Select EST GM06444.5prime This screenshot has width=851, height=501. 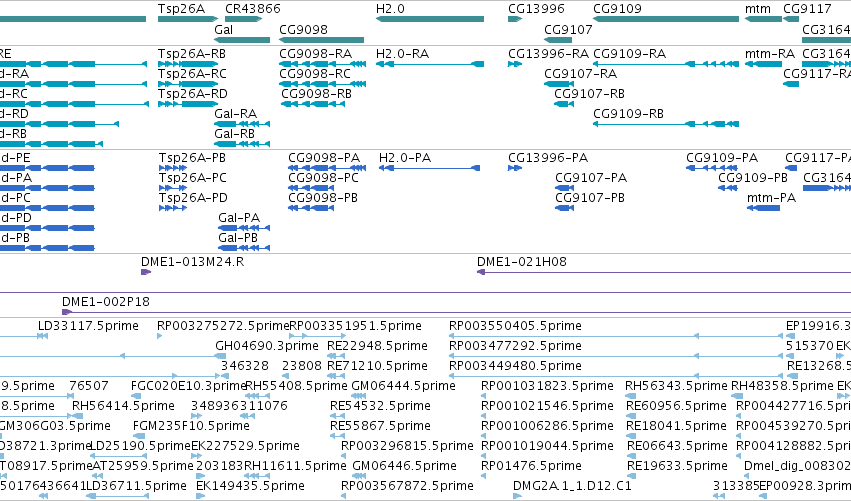pos(403,386)
